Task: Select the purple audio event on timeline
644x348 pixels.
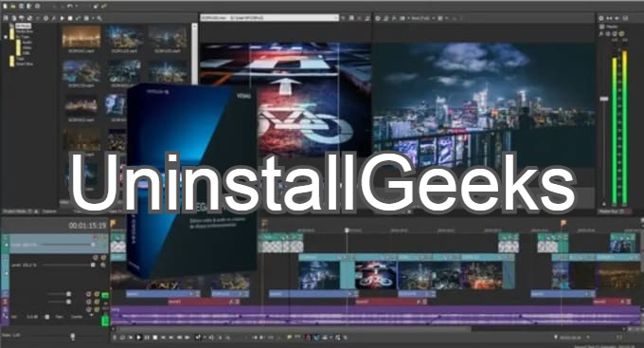Action: [376, 316]
